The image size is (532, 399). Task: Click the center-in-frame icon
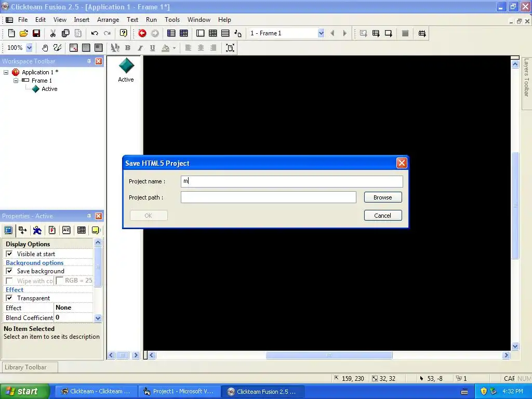[230, 48]
